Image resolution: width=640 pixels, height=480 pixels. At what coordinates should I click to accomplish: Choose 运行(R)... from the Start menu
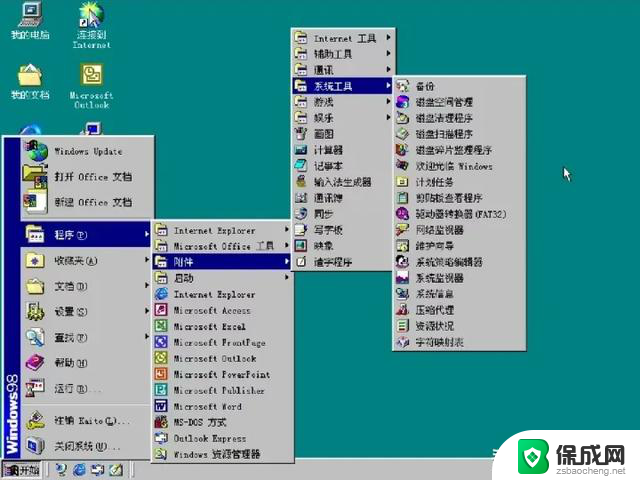pyautogui.click(x=86, y=388)
